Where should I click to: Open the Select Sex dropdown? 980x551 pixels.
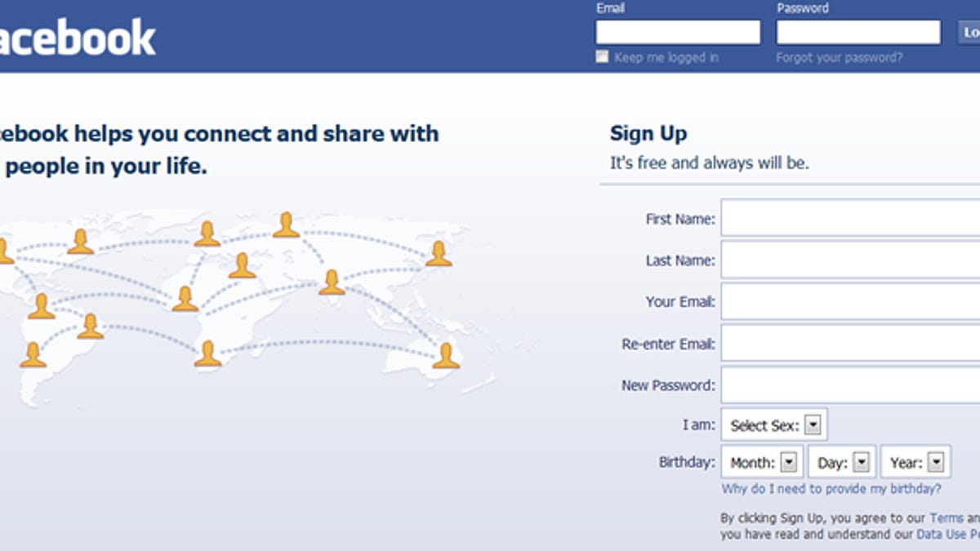773,424
